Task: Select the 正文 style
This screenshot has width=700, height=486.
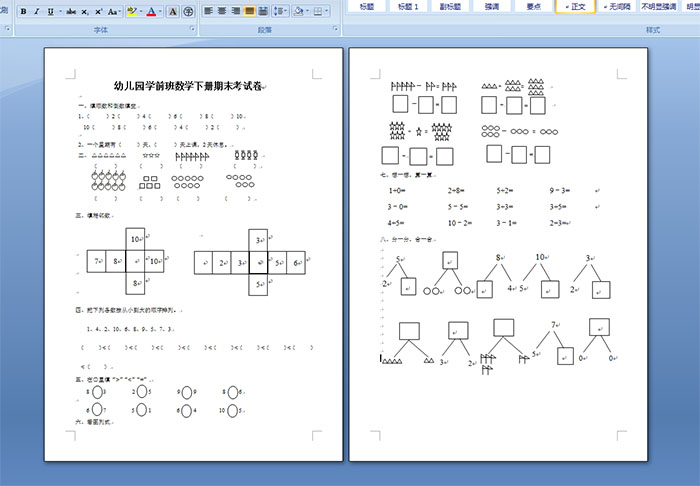Action: (575, 6)
